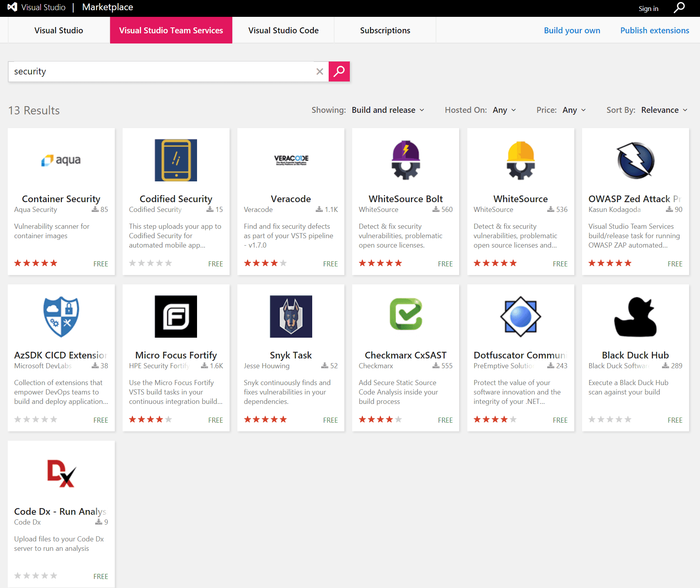700x588 pixels.
Task: Click the Micro Focus Fortify logo
Action: pos(176,317)
